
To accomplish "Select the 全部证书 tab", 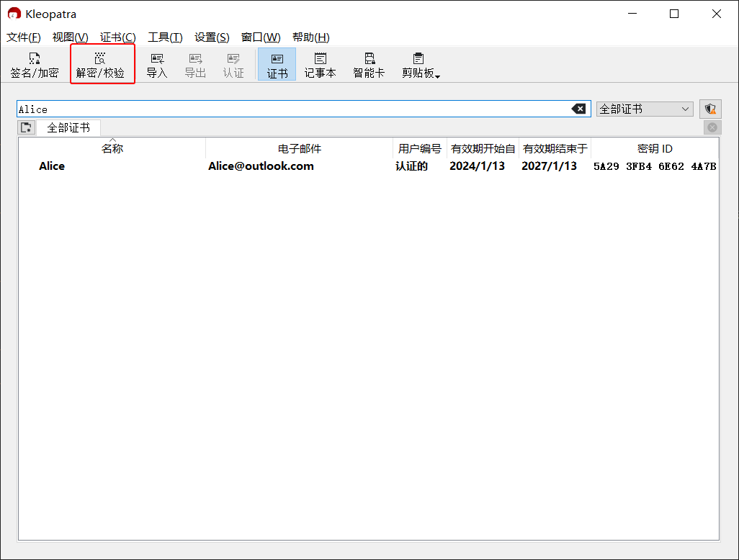I will coord(68,127).
